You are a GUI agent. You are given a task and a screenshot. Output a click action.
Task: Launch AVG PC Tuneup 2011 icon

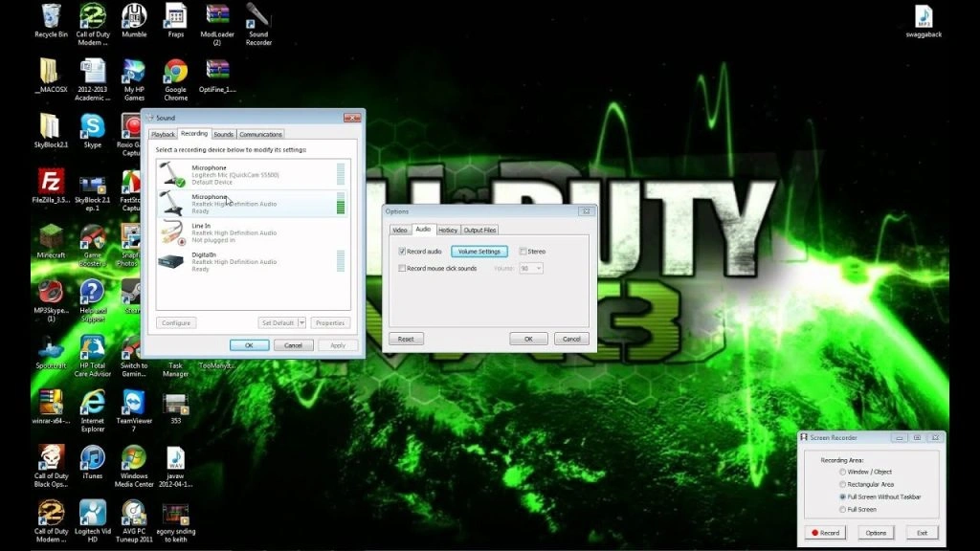coord(134,521)
